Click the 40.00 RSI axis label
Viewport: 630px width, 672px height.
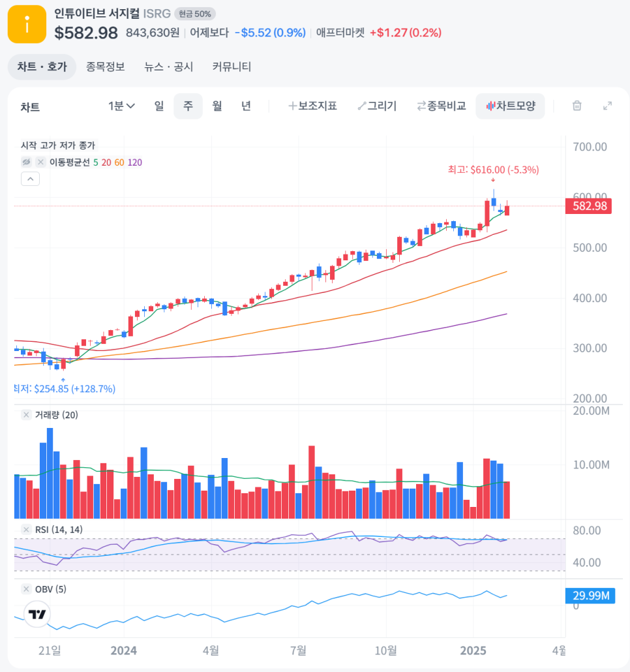(587, 562)
